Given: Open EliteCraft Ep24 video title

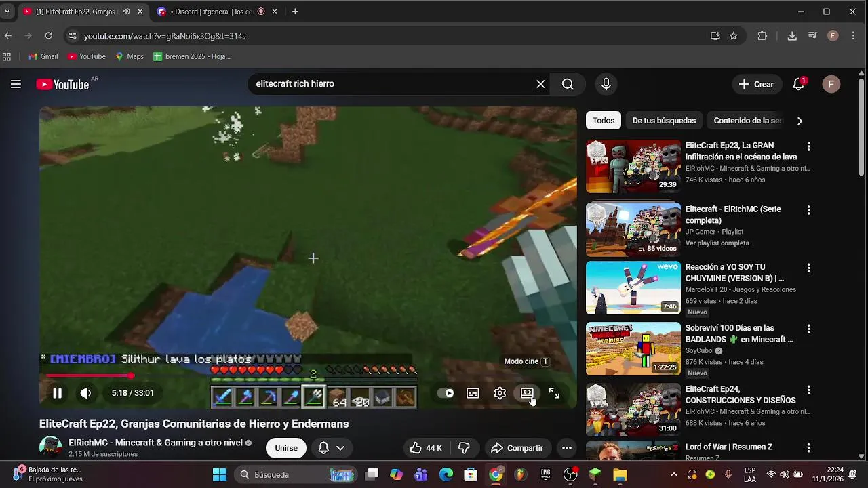Looking at the screenshot, I should pos(741,394).
